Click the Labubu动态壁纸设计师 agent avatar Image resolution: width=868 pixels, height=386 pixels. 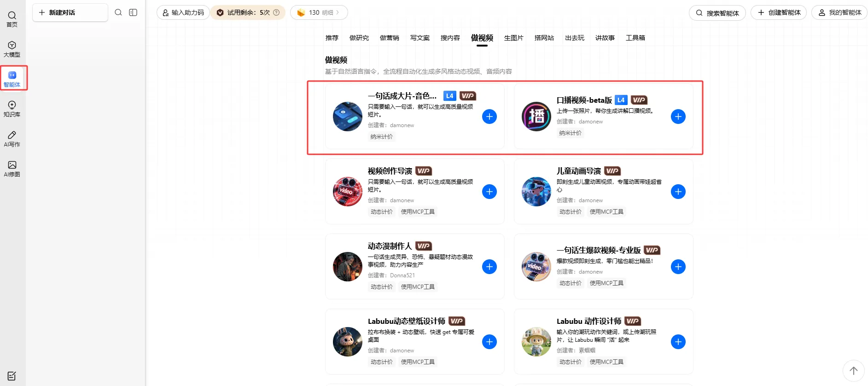tap(348, 342)
